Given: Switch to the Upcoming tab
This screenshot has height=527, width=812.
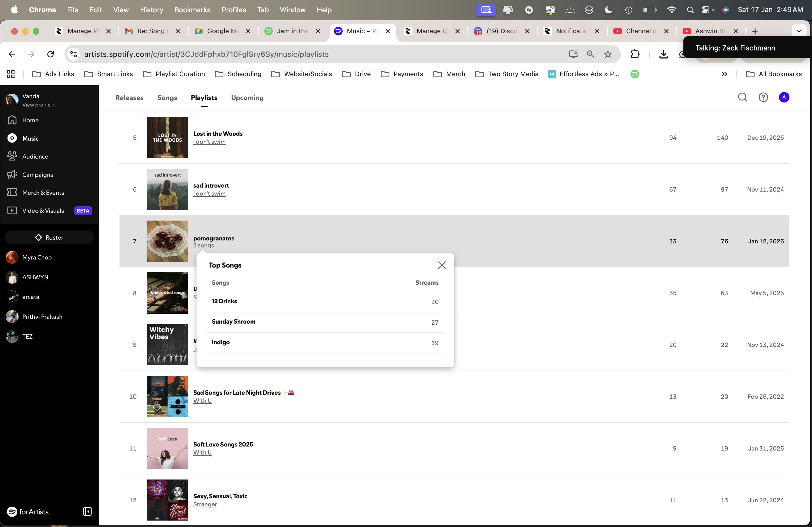Looking at the screenshot, I should [247, 98].
